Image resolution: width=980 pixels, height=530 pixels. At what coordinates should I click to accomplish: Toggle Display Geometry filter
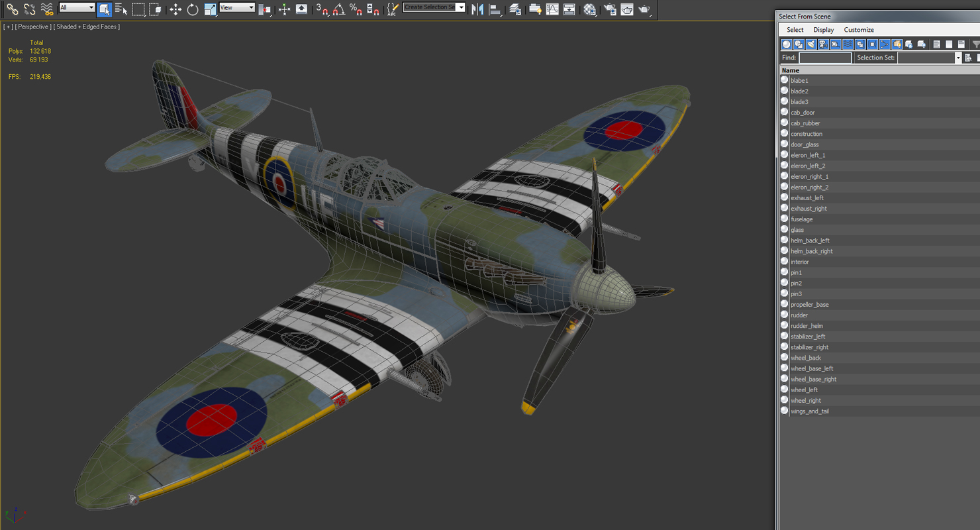coord(787,44)
